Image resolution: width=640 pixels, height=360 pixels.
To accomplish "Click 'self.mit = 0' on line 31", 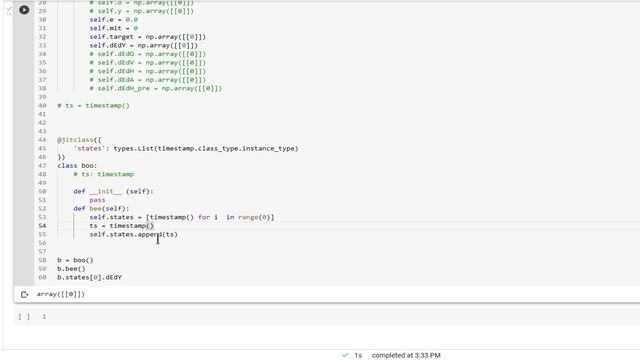I will coord(113,28).
